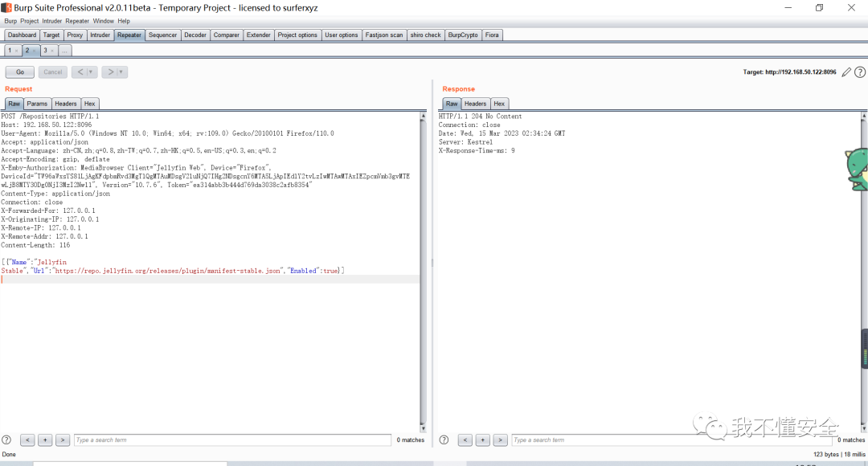The width and height of the screenshot is (868, 466).
Task: Select Headers view in Request panel
Action: click(65, 104)
